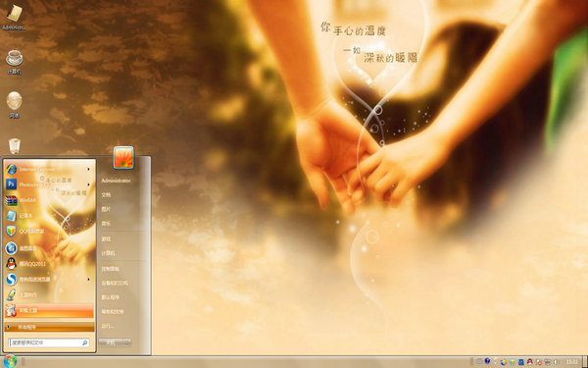Expand Sogou browser jump list arrow
This screenshot has height=368, width=588.
[x=89, y=279]
